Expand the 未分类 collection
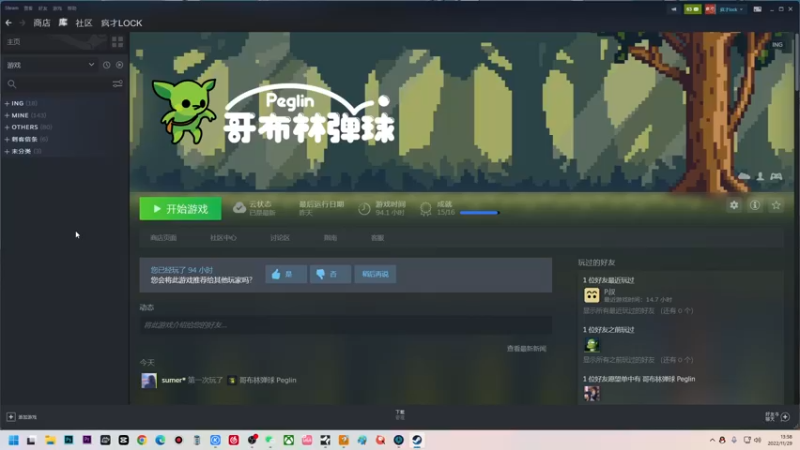 pos(22,151)
